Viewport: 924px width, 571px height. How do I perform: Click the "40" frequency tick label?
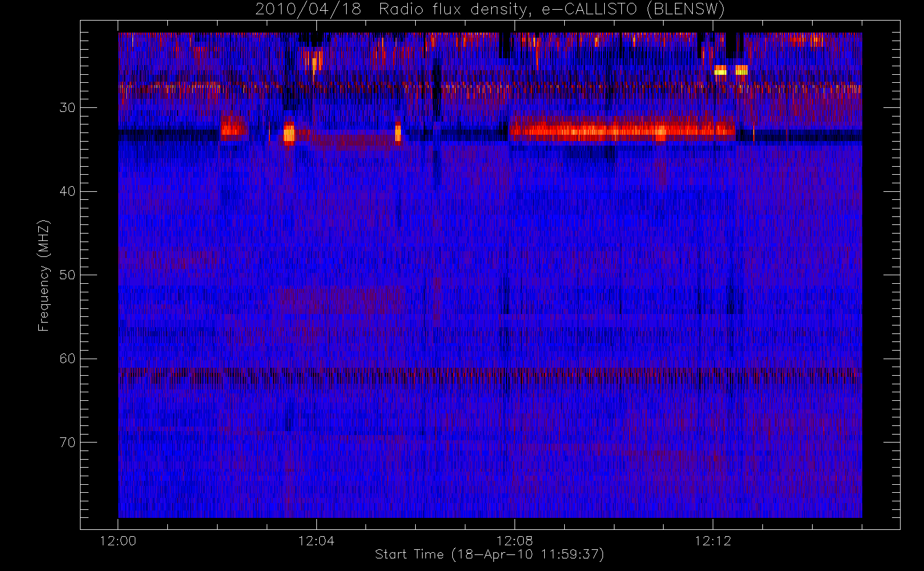(67, 191)
